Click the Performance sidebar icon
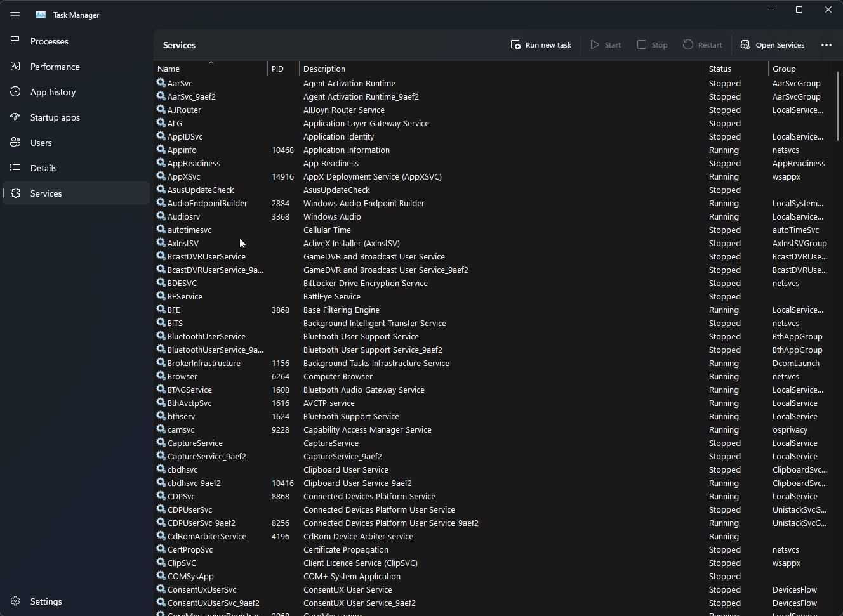This screenshot has width=843, height=616. pos(15,66)
